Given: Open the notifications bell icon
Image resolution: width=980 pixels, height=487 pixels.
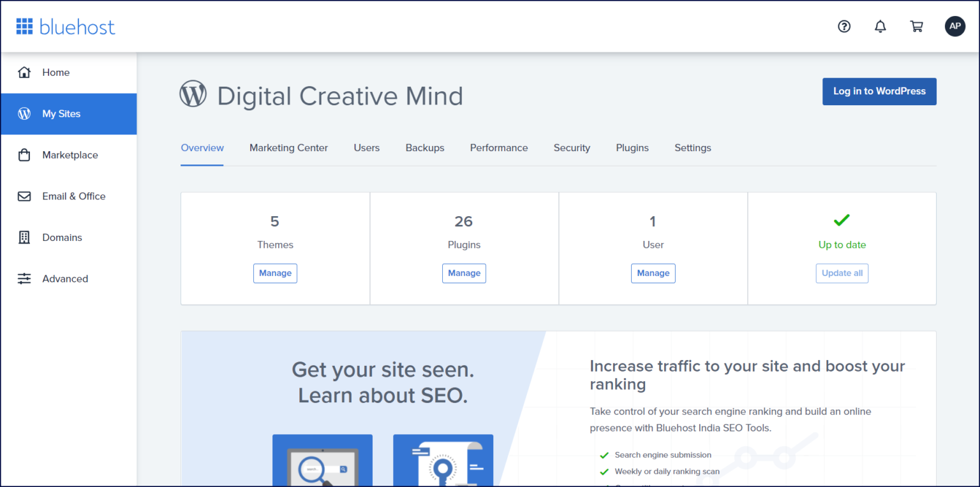Looking at the screenshot, I should (880, 26).
